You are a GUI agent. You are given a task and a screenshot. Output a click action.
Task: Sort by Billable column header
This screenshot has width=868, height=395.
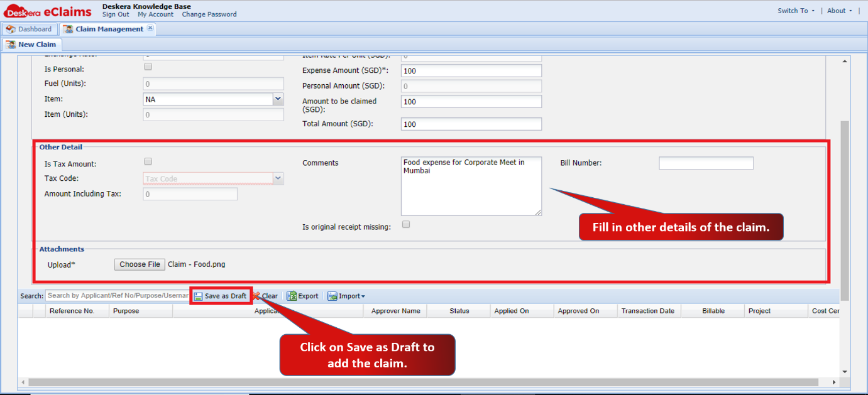(x=713, y=311)
